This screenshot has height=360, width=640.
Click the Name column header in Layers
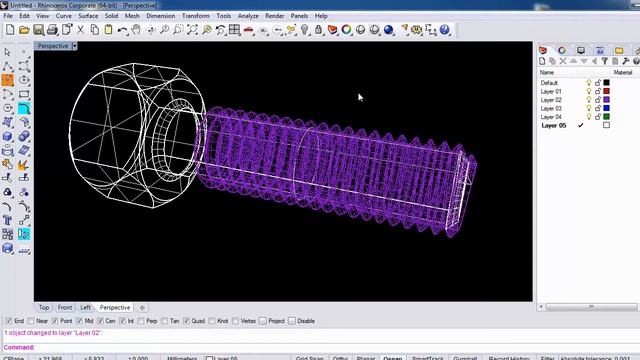[547, 73]
